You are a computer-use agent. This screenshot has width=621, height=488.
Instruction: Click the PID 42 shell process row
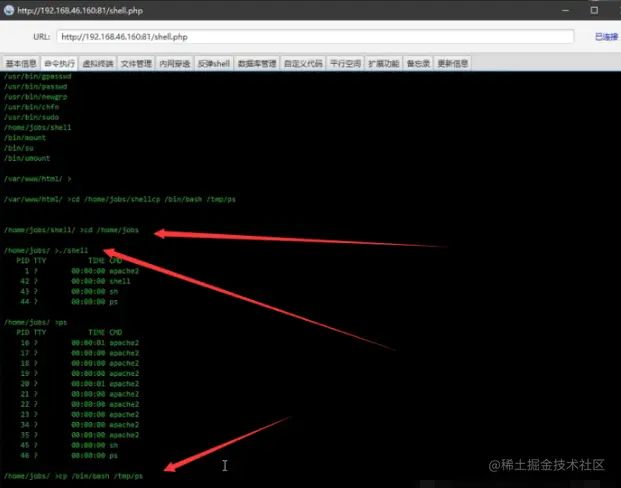point(75,281)
